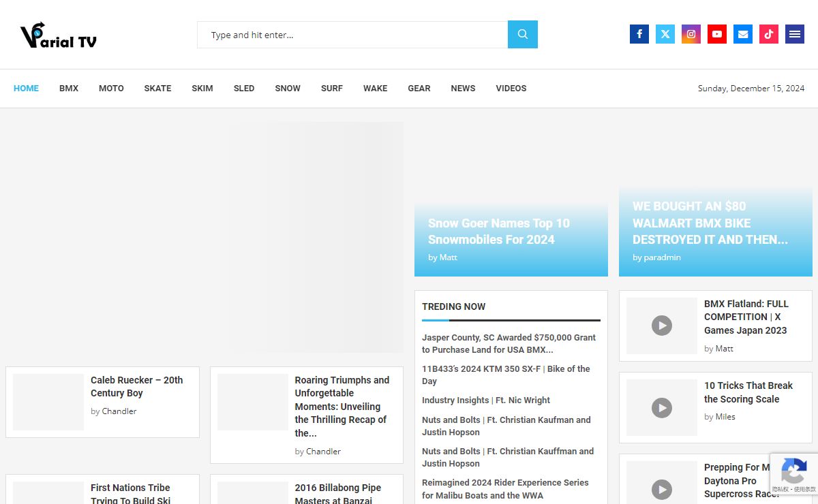The image size is (818, 504).
Task: Open the hamburger menu icon
Action: pyautogui.click(x=794, y=34)
